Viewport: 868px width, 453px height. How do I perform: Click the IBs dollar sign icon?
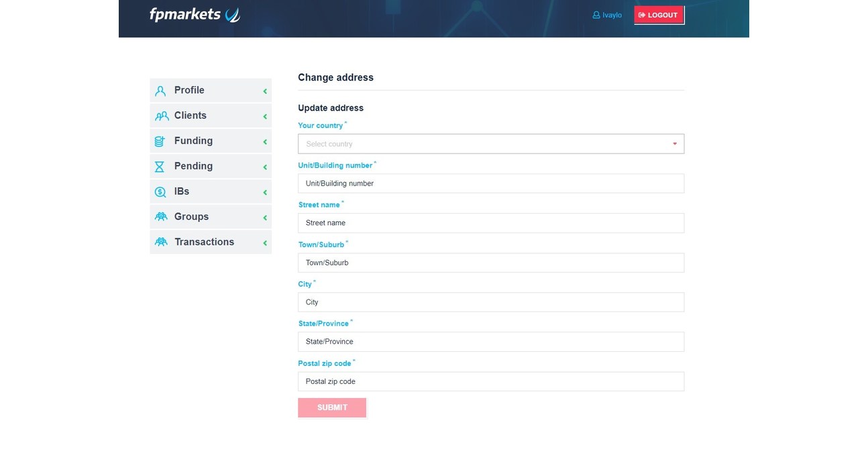pyautogui.click(x=160, y=191)
